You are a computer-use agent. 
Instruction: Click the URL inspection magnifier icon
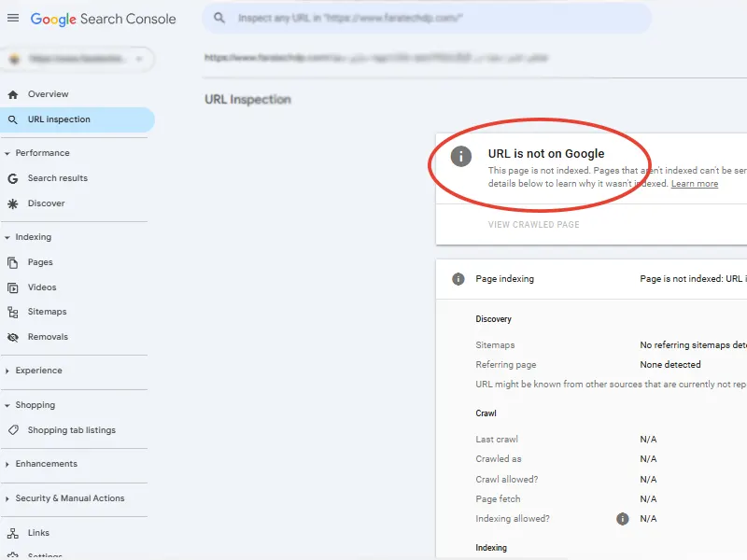pyautogui.click(x=13, y=119)
